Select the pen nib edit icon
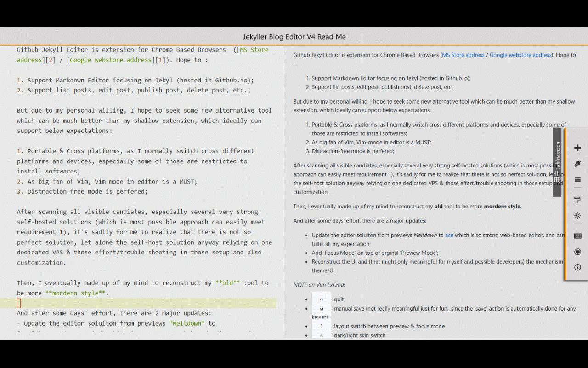Viewport: 588px width, 368px height. (577, 164)
